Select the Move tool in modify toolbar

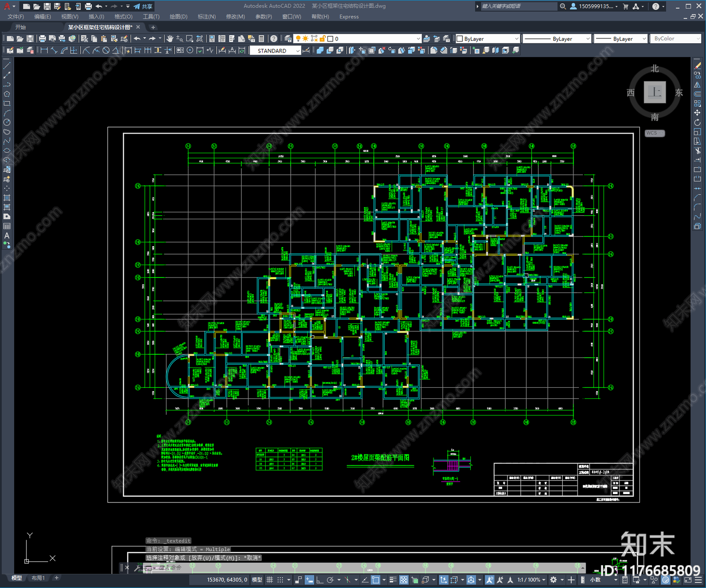[x=697, y=113]
